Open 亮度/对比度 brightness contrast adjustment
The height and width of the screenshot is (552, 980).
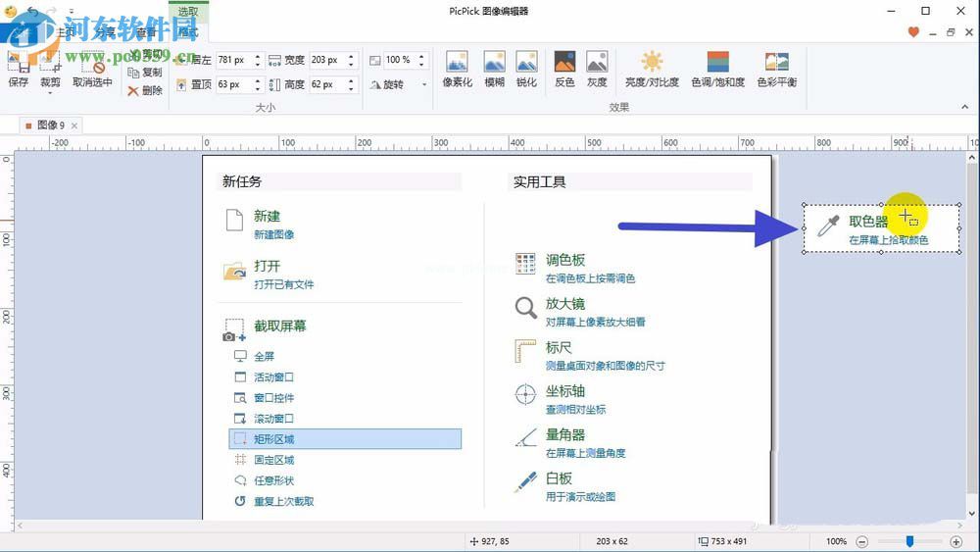point(652,69)
